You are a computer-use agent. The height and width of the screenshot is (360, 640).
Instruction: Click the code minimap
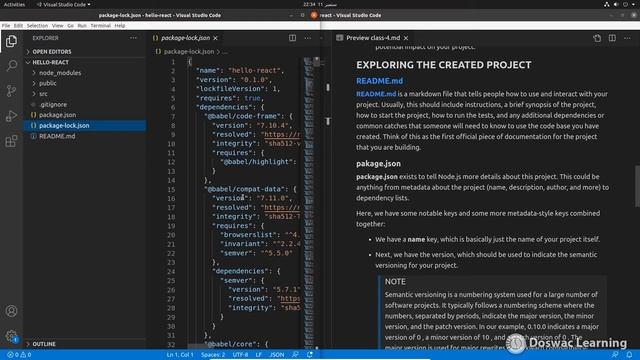309,202
